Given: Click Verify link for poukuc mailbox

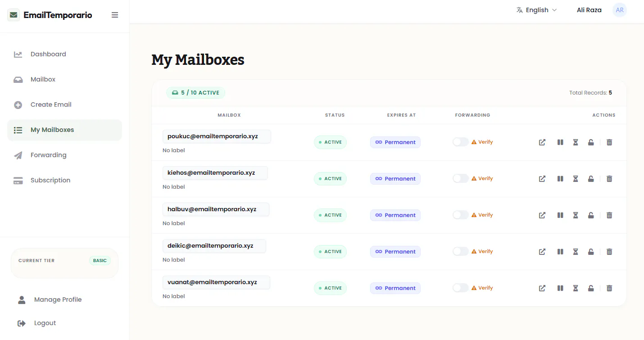Looking at the screenshot, I should pos(482,142).
